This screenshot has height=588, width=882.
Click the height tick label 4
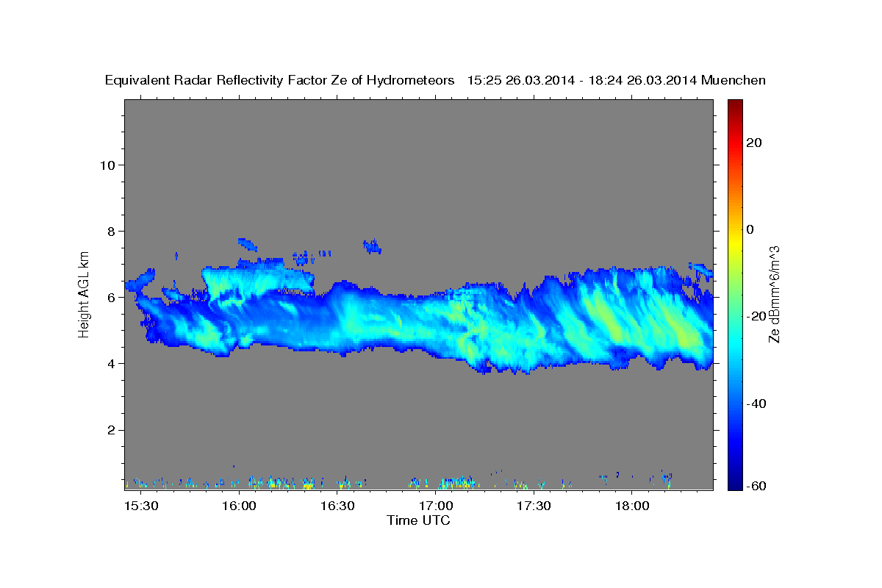pyautogui.click(x=112, y=364)
